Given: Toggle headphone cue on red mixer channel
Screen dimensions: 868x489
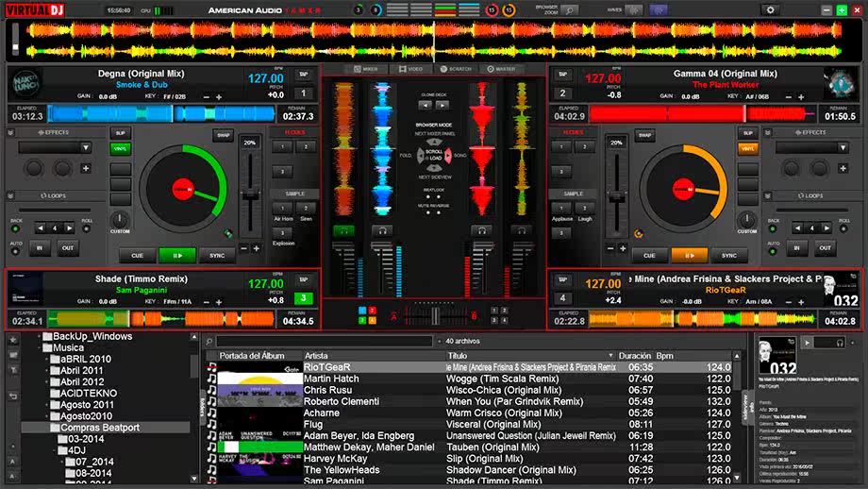Looking at the screenshot, I should click(482, 231).
